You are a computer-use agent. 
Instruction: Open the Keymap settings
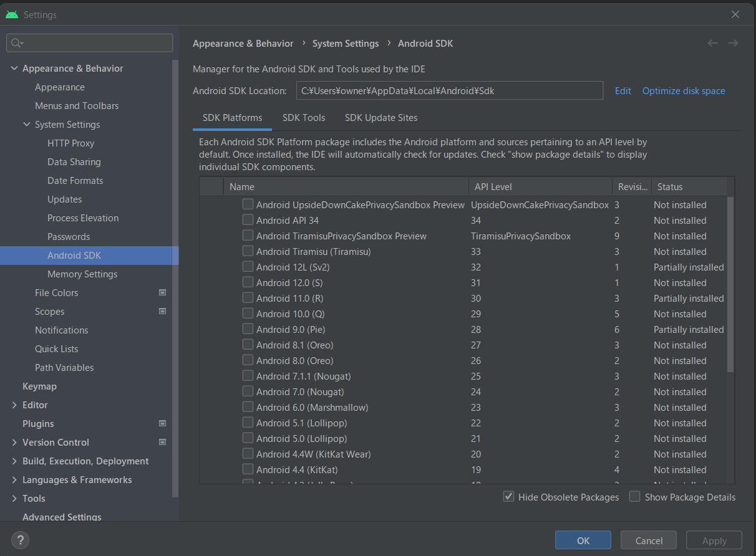[x=39, y=386]
